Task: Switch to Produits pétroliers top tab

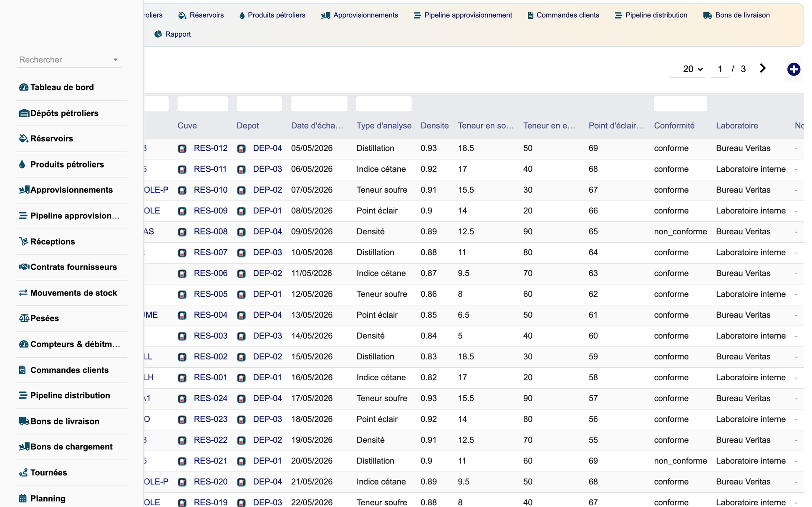Action: point(272,15)
